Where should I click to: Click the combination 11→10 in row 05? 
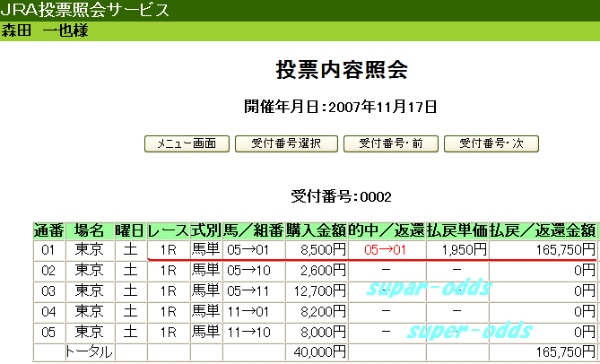click(x=248, y=333)
